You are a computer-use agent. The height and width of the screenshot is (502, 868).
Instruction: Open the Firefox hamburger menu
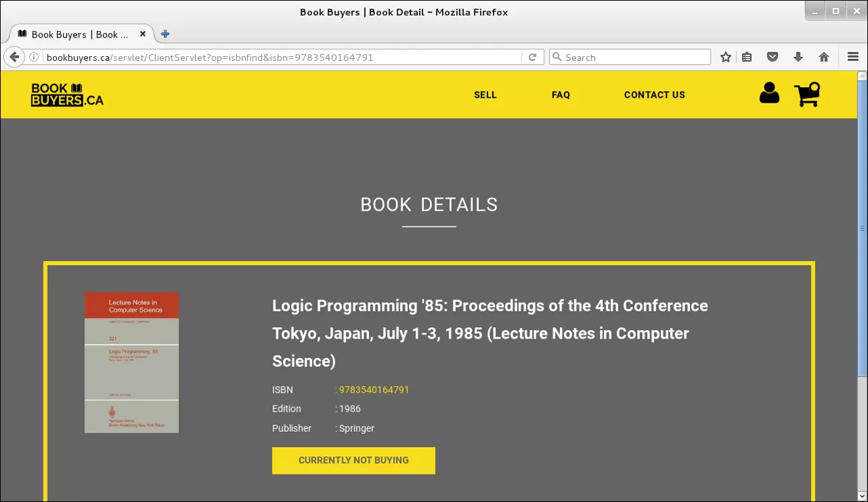coord(853,57)
